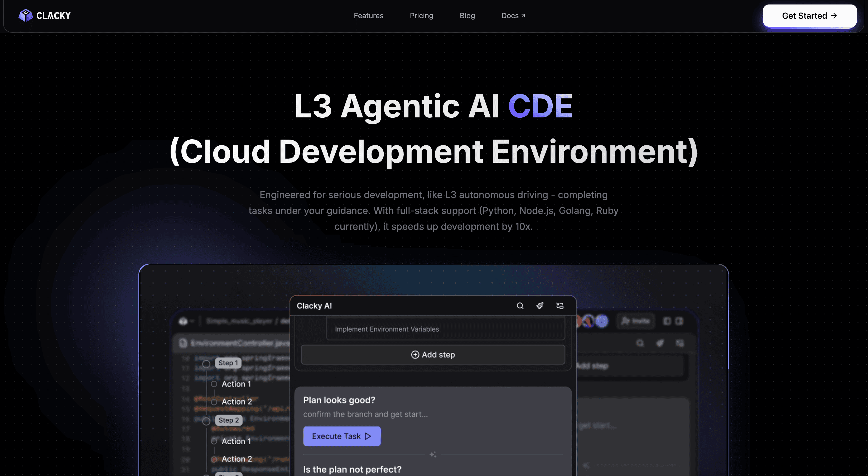Click the CLACKY wordmark text
868x476 pixels.
tap(53, 16)
